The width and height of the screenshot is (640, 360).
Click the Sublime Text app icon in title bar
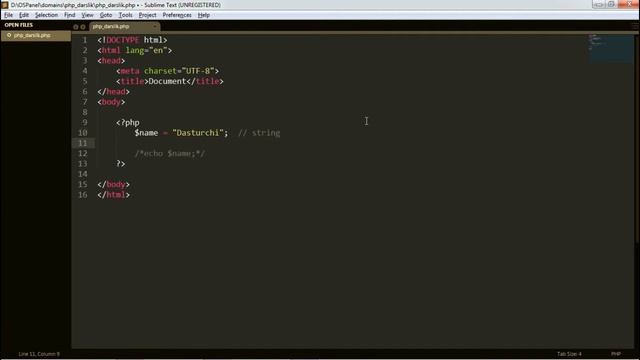(x=5, y=5)
